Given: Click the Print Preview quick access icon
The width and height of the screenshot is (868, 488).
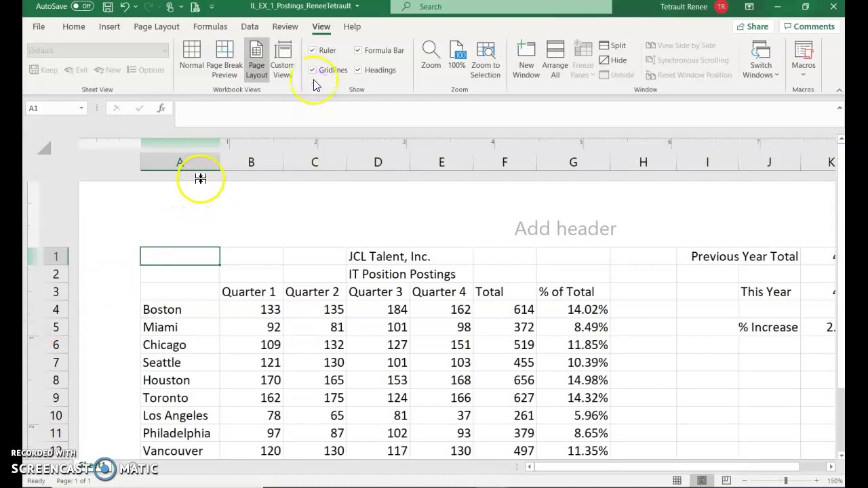Looking at the screenshot, I should (x=195, y=7).
